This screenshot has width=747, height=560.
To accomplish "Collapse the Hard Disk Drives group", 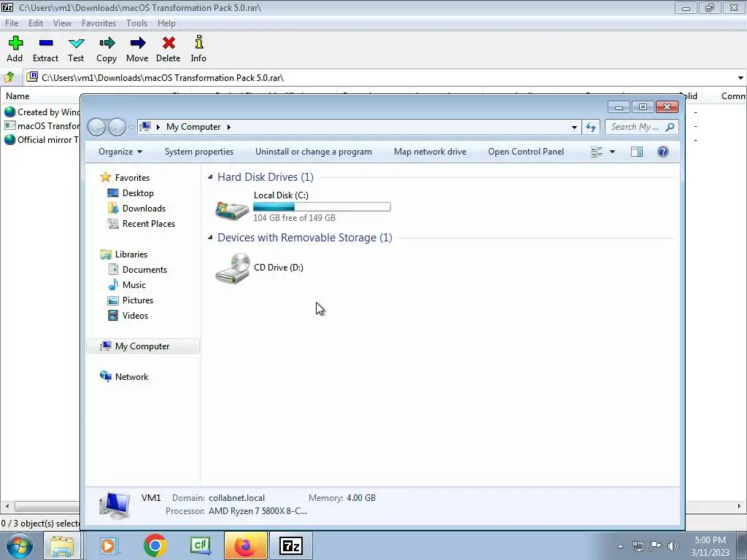I will [210, 177].
